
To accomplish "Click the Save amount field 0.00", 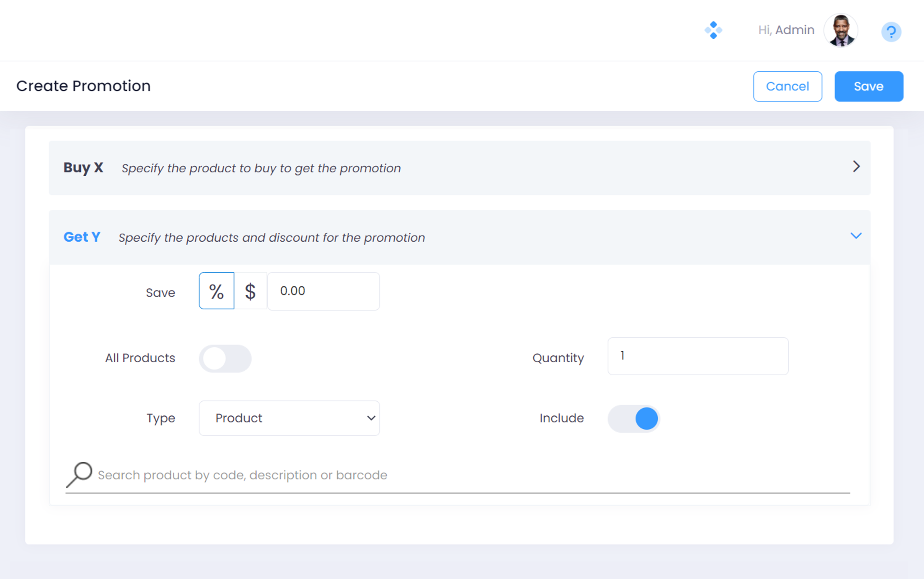I will [323, 291].
